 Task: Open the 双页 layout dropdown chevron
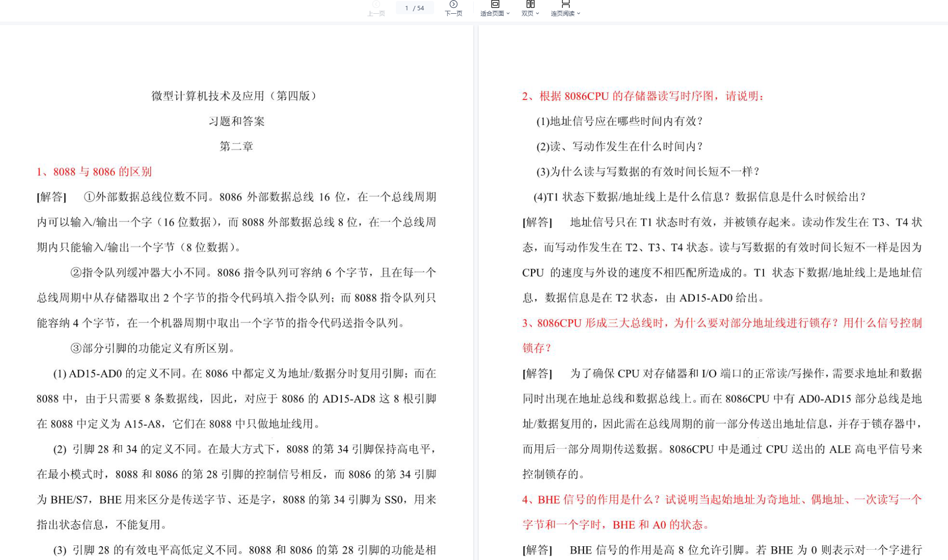[x=537, y=14]
